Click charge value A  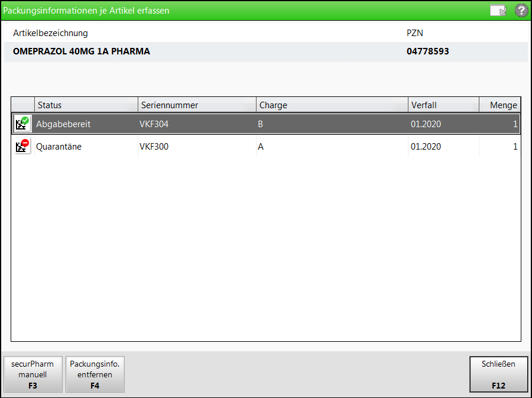tap(261, 147)
